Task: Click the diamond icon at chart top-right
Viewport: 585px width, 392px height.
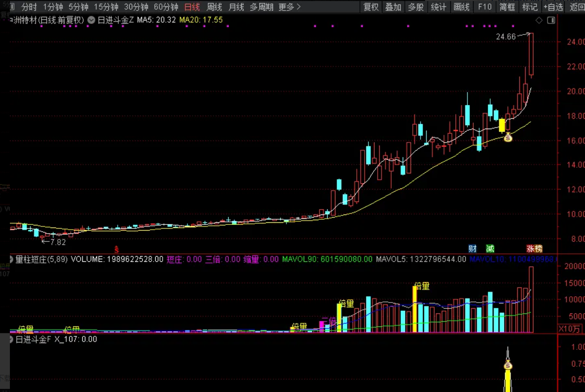Action: click(539, 20)
